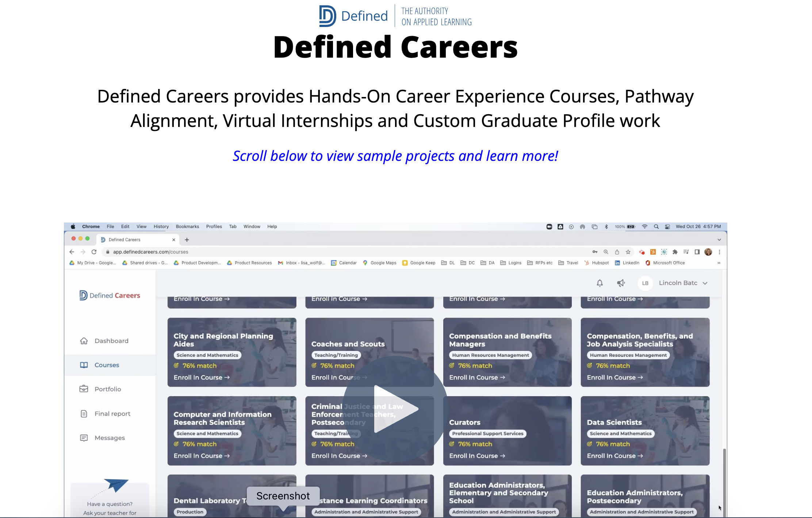Expand the RFPs etc bookmarks folder
812x518 pixels.
(x=541, y=263)
